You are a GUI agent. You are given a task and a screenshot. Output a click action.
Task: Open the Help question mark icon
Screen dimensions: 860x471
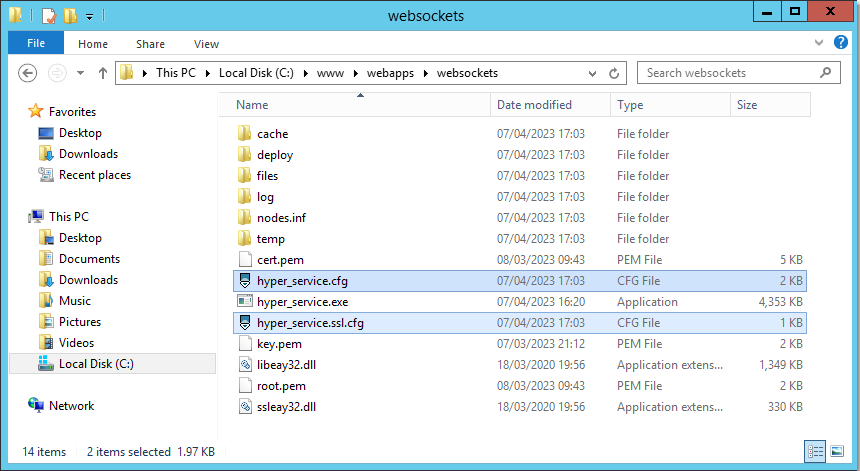pyautogui.click(x=843, y=43)
